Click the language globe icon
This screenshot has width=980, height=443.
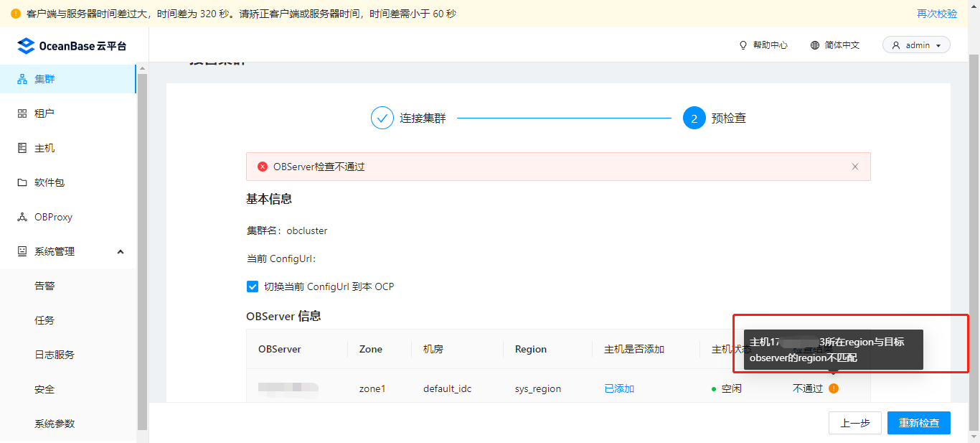[x=815, y=45]
